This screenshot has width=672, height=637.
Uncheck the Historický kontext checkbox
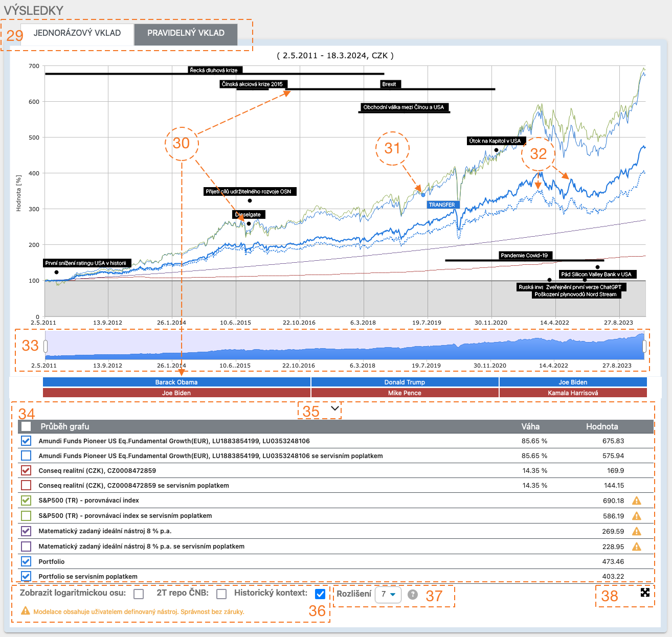click(320, 594)
